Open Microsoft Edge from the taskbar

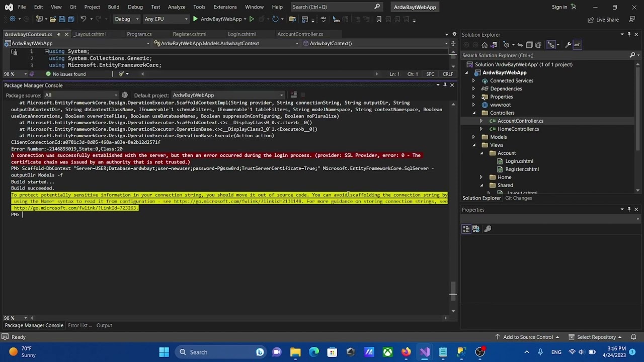point(314,352)
